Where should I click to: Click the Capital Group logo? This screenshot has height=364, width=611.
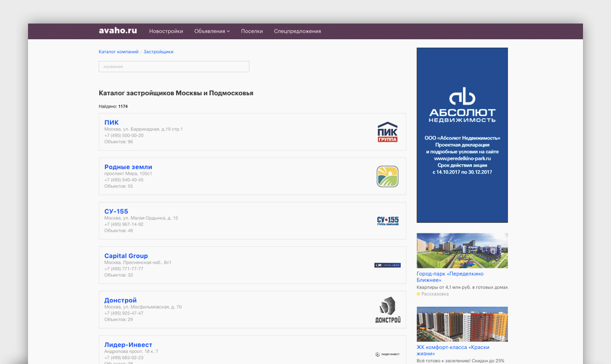(387, 265)
